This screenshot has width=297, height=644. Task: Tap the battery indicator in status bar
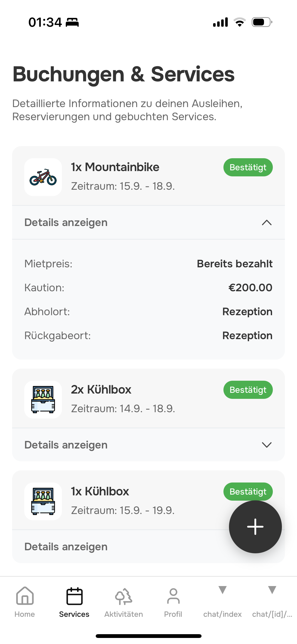tap(261, 22)
